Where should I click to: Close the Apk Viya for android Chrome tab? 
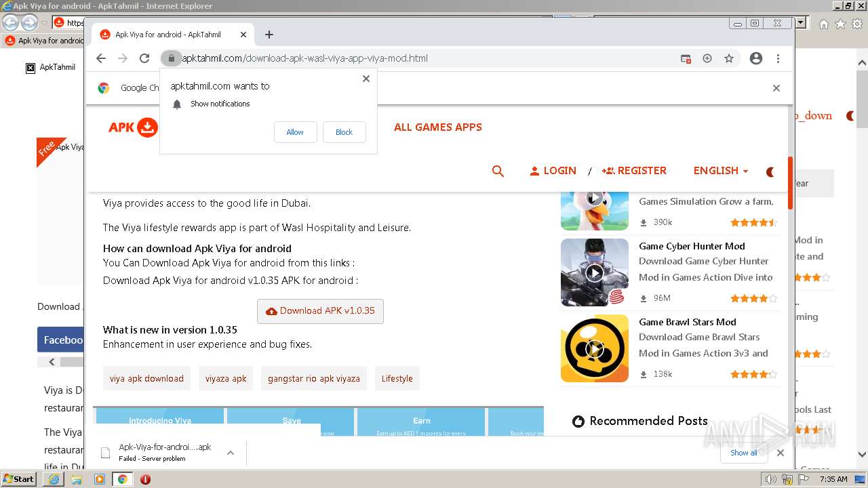click(x=243, y=35)
